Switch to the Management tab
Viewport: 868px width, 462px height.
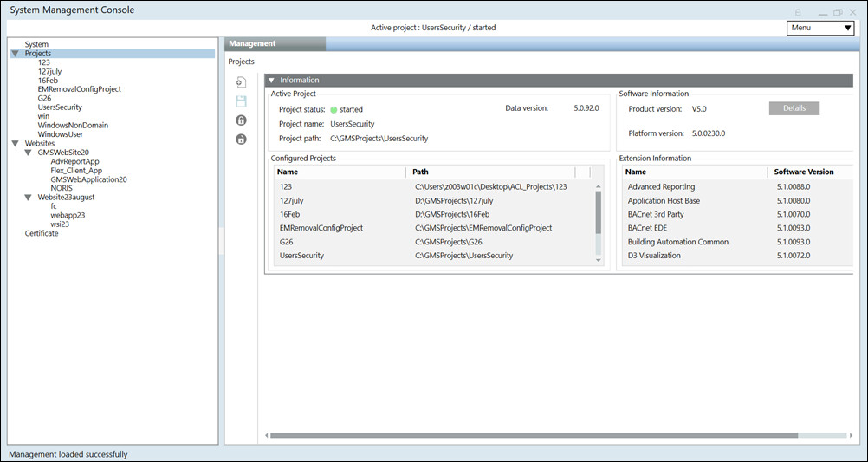click(x=253, y=43)
